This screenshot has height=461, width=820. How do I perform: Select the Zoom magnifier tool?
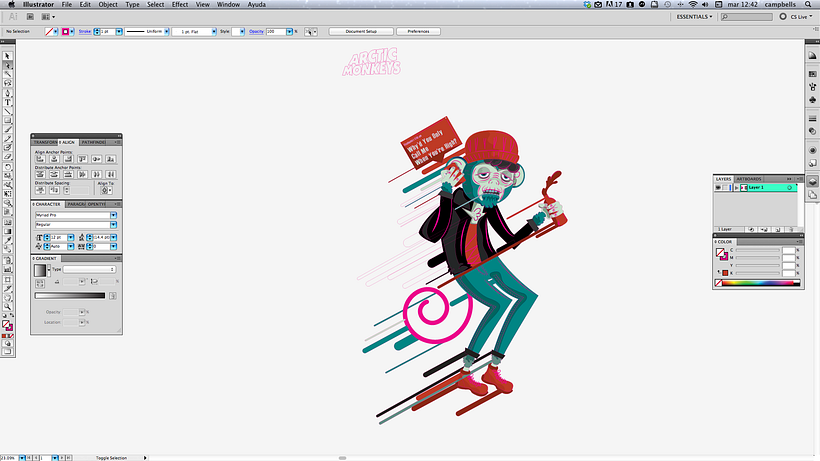7,307
